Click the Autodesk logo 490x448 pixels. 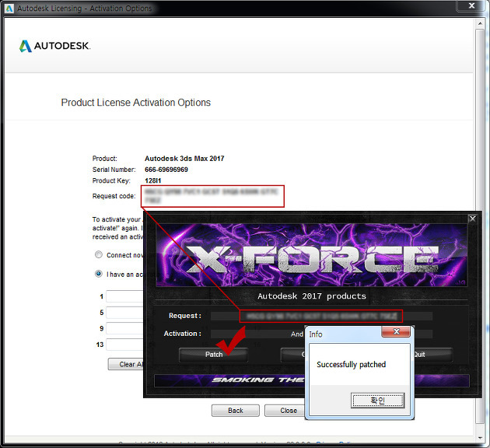coord(54,46)
